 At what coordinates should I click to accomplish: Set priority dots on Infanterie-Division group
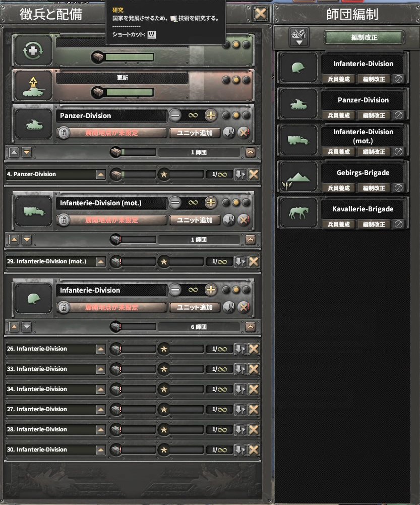pos(236,290)
